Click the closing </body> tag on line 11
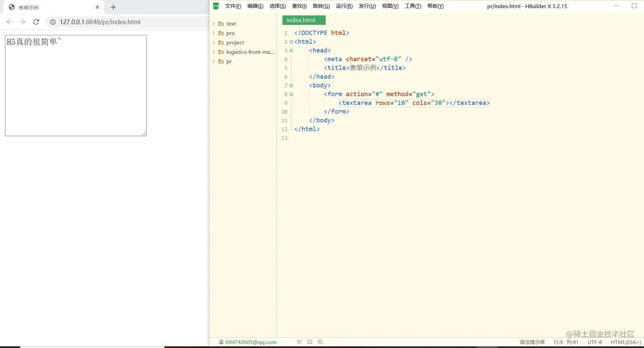Viewport: 644px width, 348px height. coord(322,120)
